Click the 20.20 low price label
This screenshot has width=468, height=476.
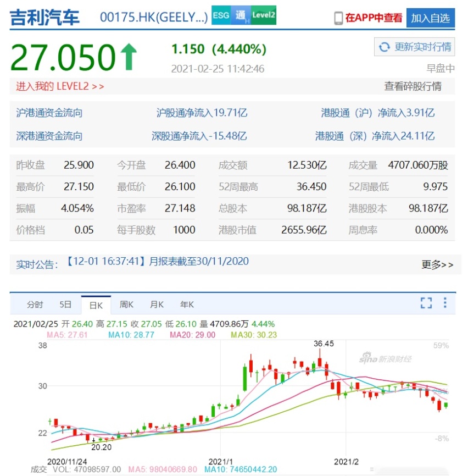101,447
